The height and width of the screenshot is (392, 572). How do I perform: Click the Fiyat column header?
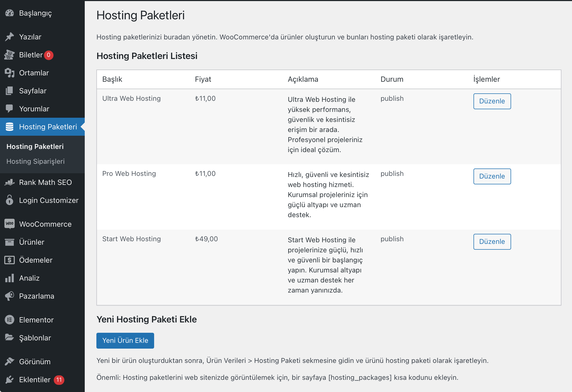tap(203, 79)
